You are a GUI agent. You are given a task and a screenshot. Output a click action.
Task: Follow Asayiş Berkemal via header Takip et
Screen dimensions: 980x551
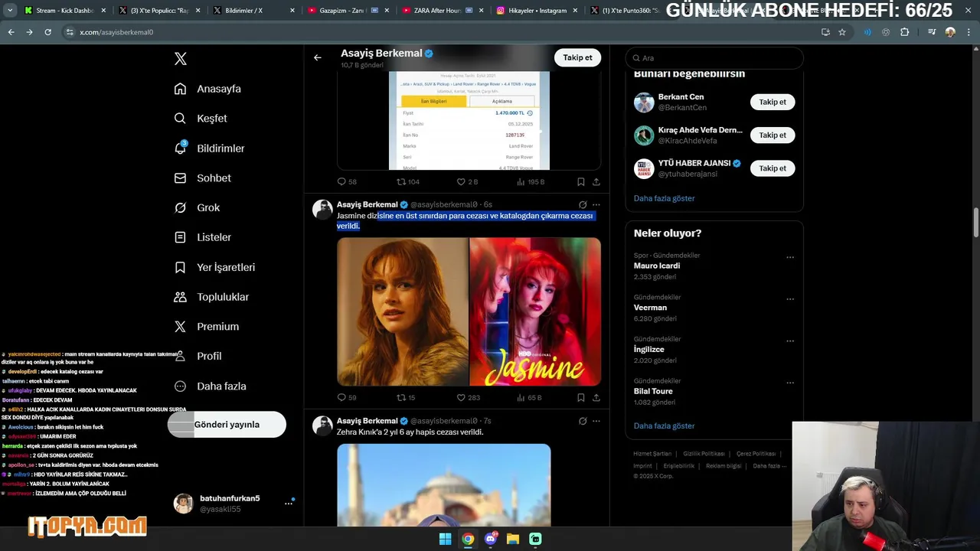pos(577,57)
